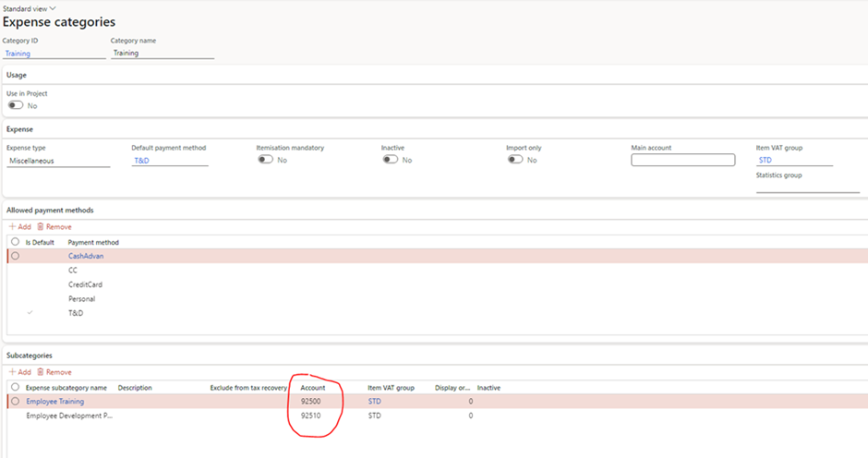Viewport: 868px width, 458px height.
Task: Open the Expense type field
Action: pyautogui.click(x=58, y=162)
